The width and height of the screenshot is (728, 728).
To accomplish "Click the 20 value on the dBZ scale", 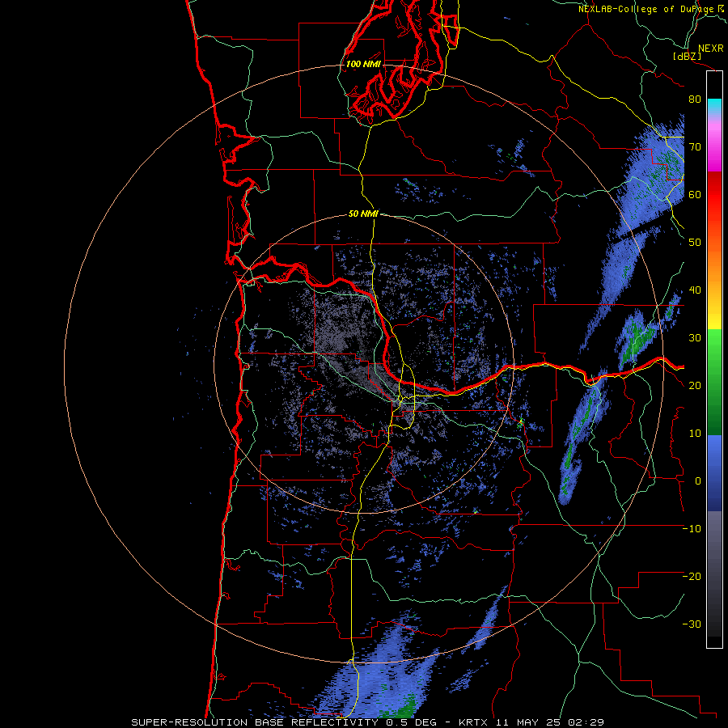I will click(x=695, y=386).
